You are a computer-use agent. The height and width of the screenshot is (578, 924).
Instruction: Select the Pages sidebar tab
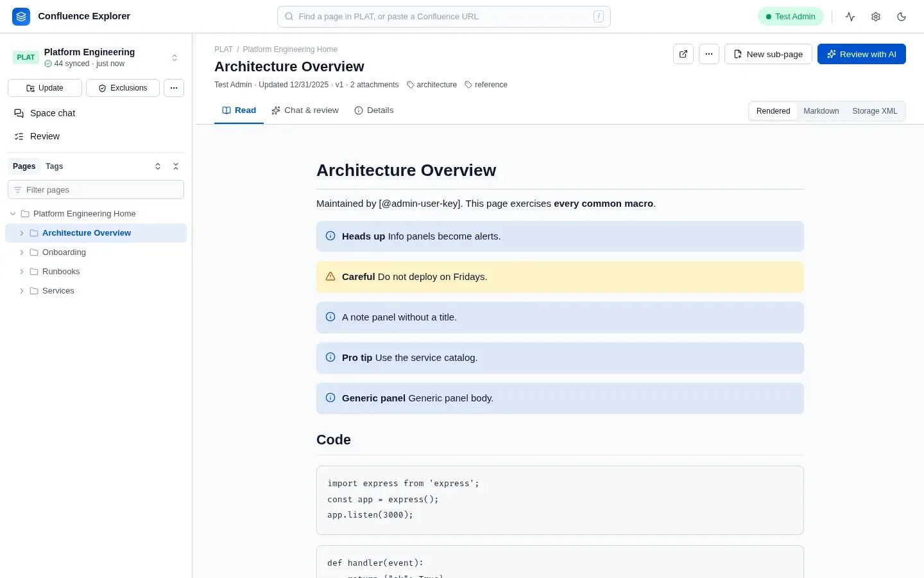click(24, 166)
